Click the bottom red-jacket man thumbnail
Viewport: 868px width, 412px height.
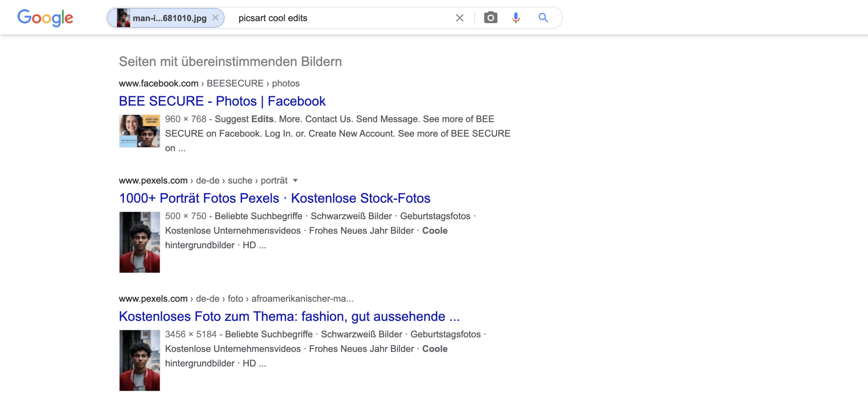click(139, 360)
